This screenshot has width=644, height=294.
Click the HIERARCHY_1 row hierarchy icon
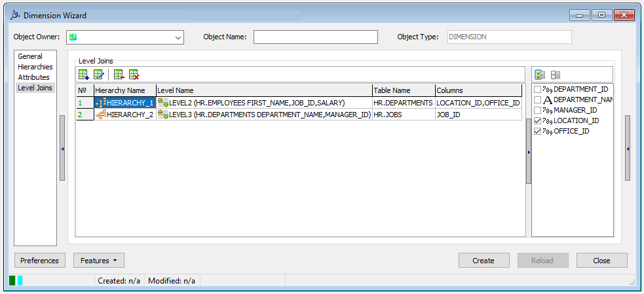101,103
